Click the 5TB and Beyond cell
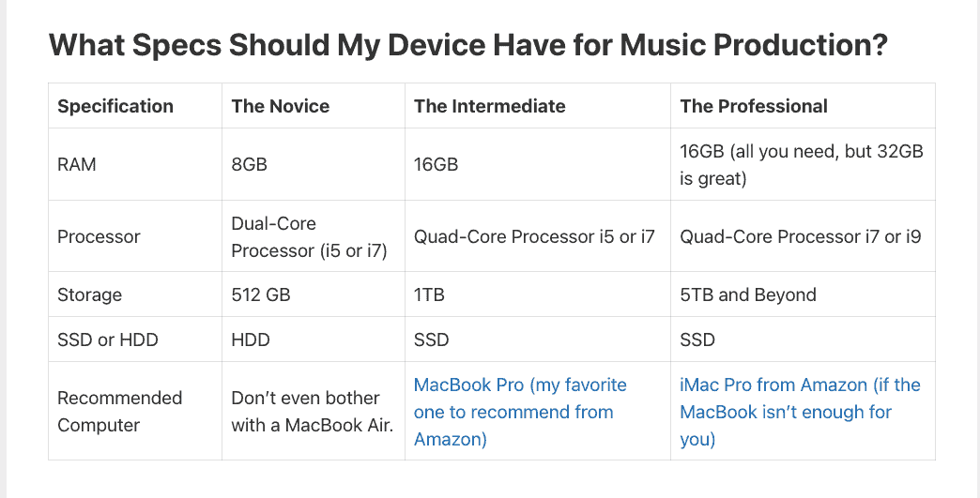Screen dimensions: 980x498 click(748, 294)
